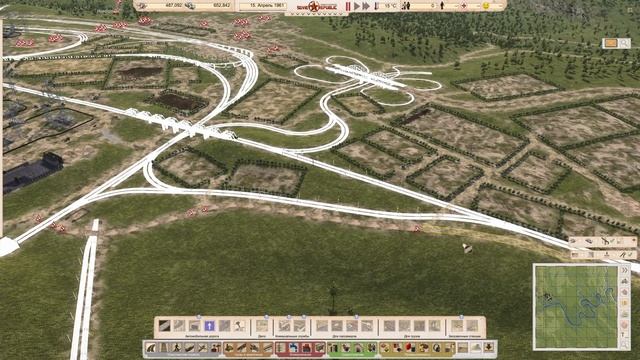Screen dimensions: 640x360
Task: Click the ruble balance value 487,092
Action: click(174, 6)
